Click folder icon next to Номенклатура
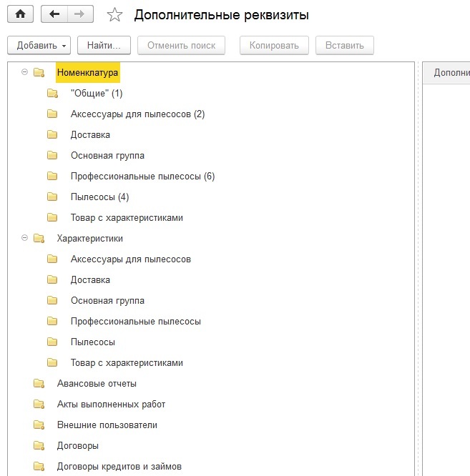Viewport: 470px width, 476px height. 39,73
